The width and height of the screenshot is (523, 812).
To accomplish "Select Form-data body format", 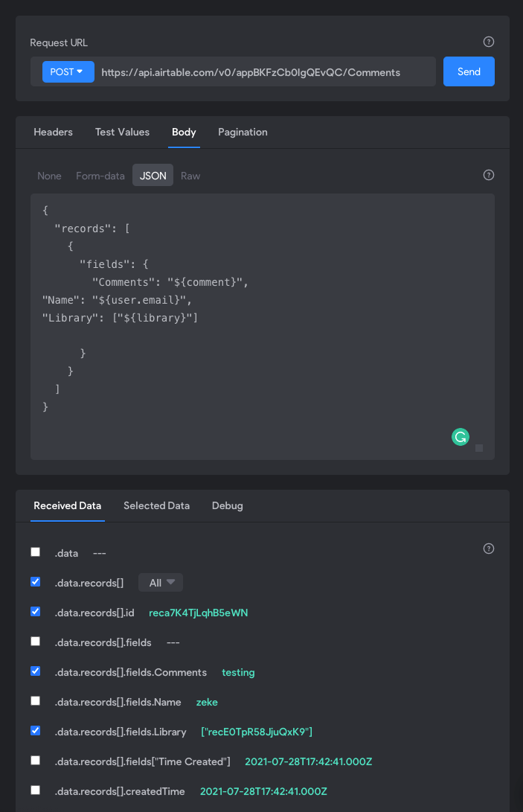I will pyautogui.click(x=100, y=176).
